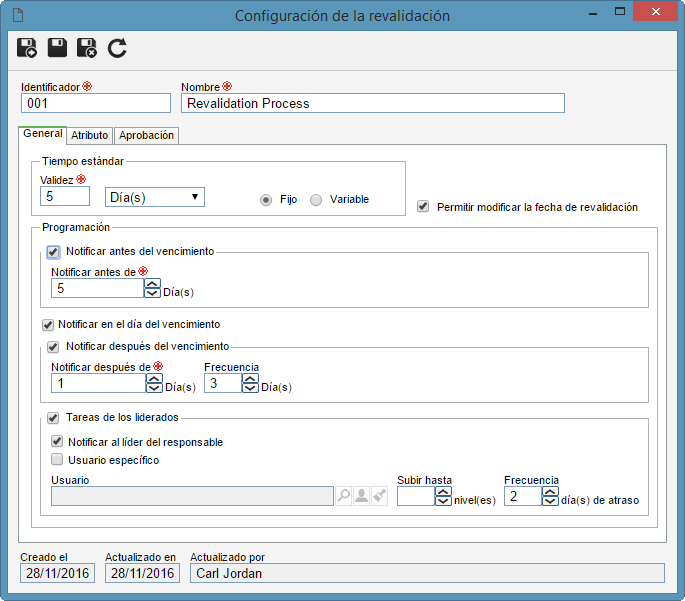Image resolution: width=685 pixels, height=601 pixels.
Task: Click the Actualizado por field Carl Jordan
Action: pyautogui.click(x=427, y=573)
